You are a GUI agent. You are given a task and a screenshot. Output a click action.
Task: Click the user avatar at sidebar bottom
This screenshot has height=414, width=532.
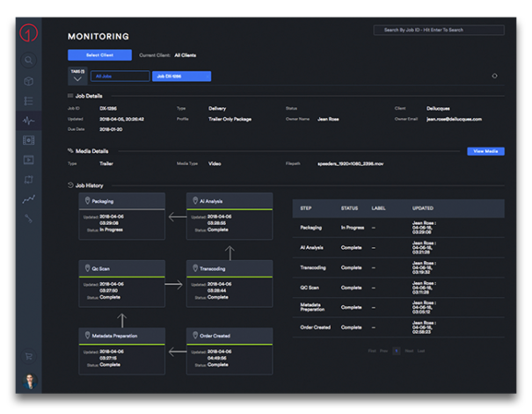(x=30, y=381)
